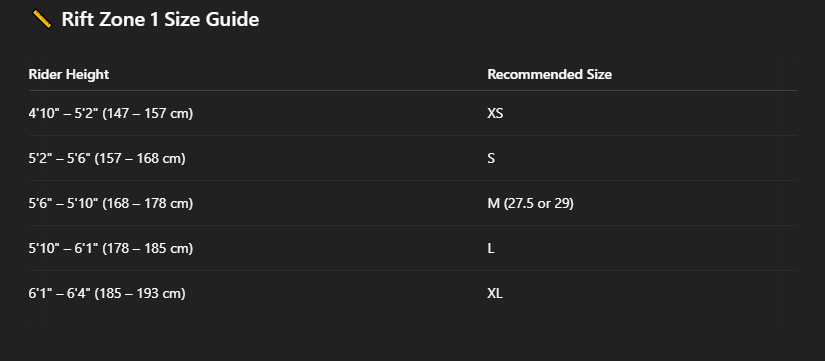Click the ruler emoji icon
This screenshot has height=361, width=825.
(42, 19)
